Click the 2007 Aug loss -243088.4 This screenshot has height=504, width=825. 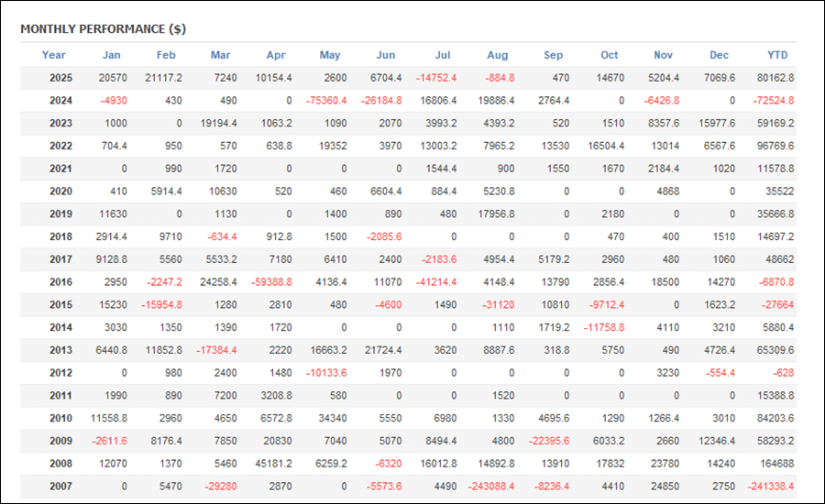[x=490, y=486]
